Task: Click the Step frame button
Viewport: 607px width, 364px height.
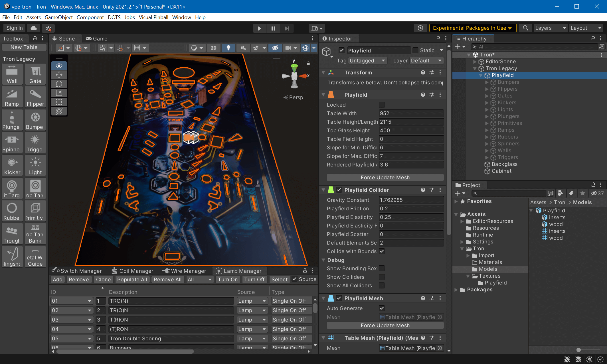Action: (x=287, y=28)
